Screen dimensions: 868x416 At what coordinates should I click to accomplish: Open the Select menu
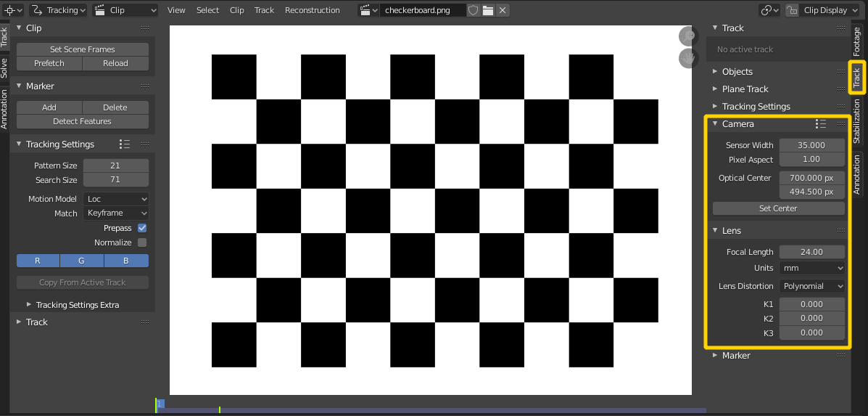[207, 10]
